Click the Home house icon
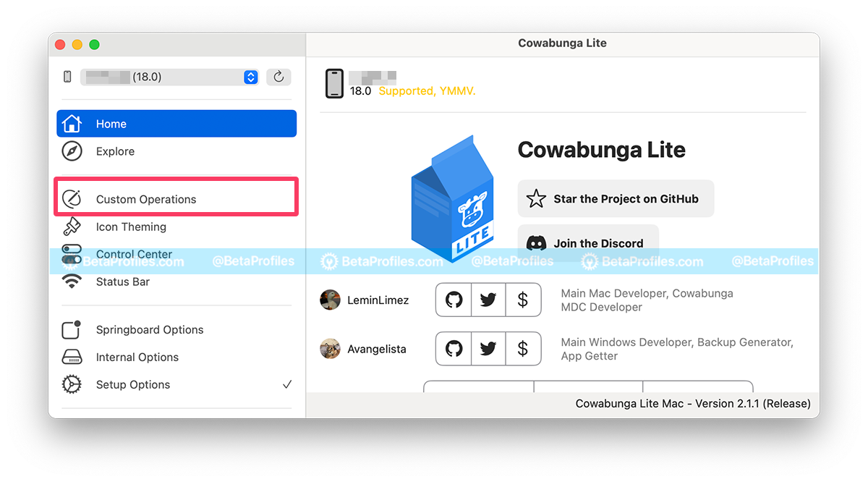Screen dimensions: 868x482 point(72,124)
